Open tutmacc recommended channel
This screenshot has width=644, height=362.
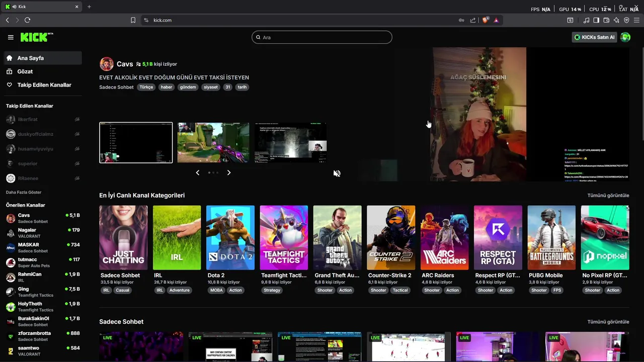(x=42, y=262)
